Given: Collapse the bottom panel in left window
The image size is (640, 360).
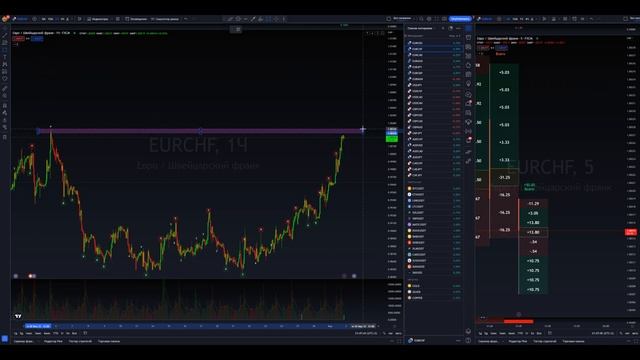Looking at the screenshot, I should point(391,341).
